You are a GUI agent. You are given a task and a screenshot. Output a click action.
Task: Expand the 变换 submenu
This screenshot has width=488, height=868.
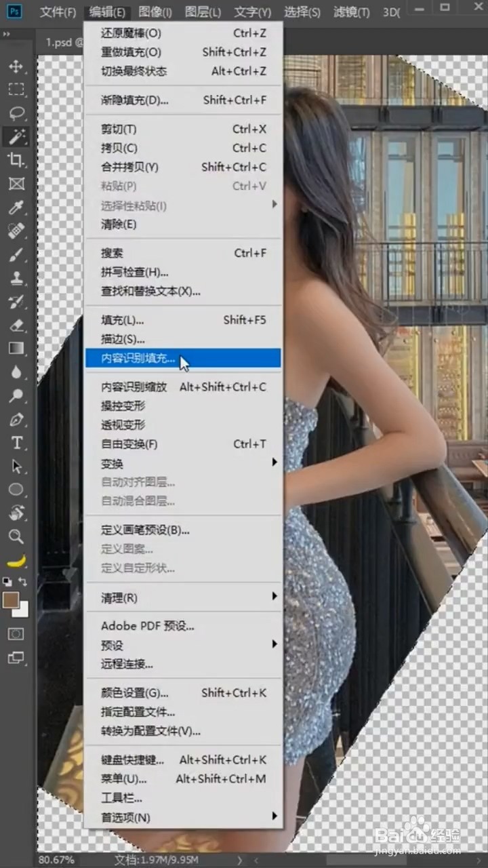183,464
